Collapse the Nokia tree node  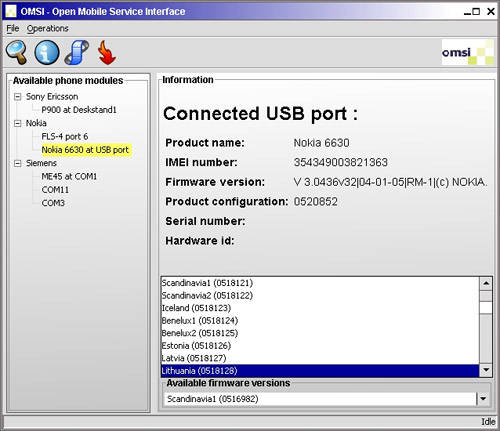(17, 123)
